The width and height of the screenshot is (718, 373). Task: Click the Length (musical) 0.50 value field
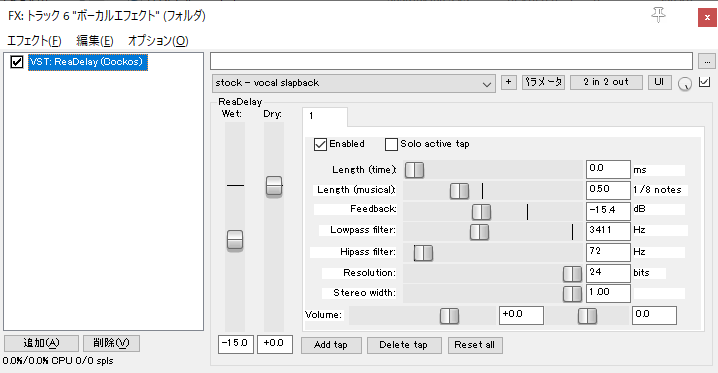[x=608, y=190]
